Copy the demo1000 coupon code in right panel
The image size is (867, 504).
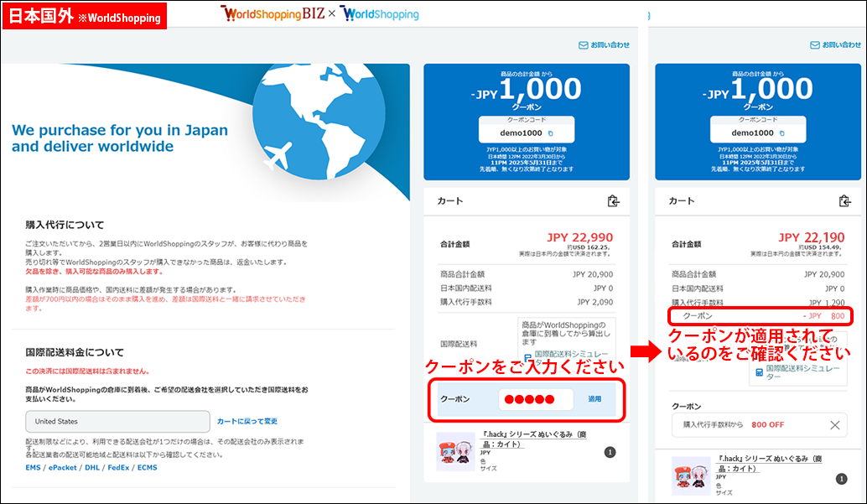point(781,133)
